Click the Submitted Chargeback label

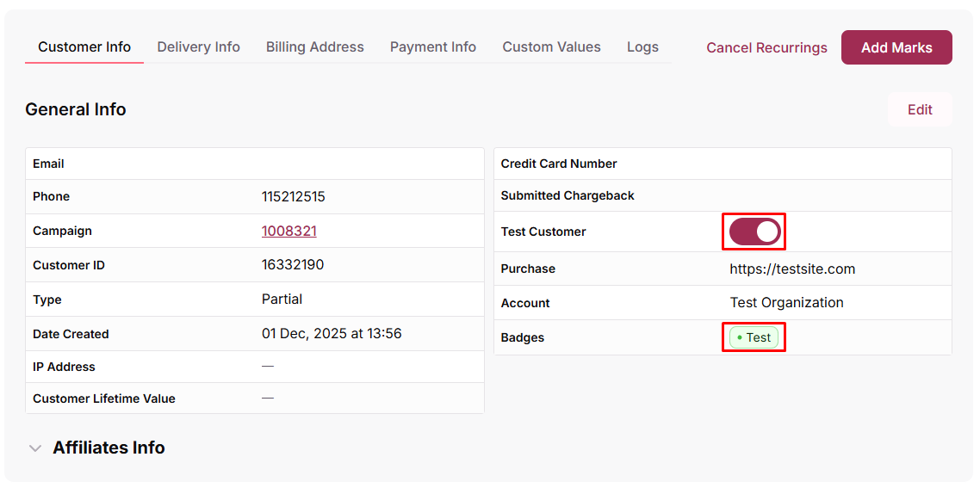(x=568, y=195)
